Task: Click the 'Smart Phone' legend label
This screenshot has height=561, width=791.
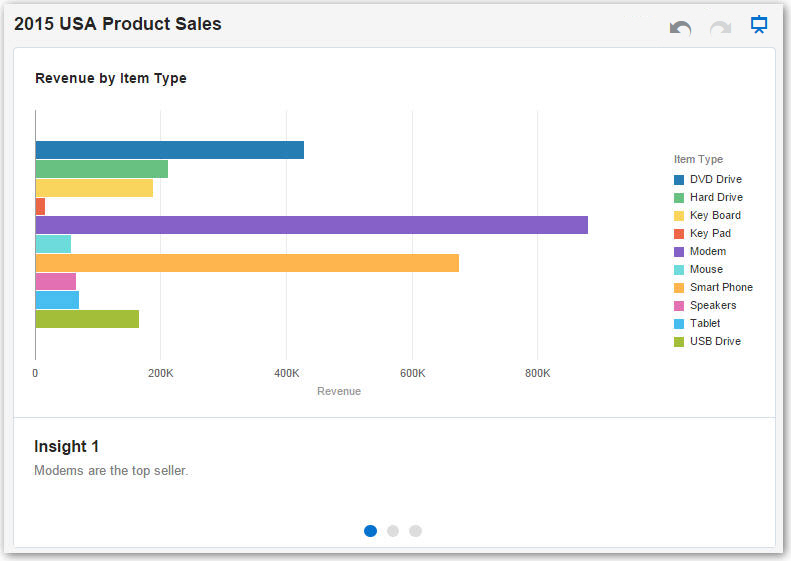Action: pyautogui.click(x=721, y=287)
